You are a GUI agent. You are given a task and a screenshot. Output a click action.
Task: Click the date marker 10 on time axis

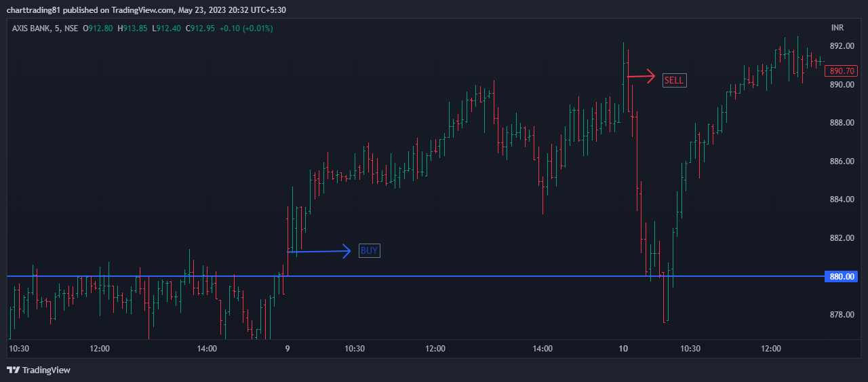[623, 349]
